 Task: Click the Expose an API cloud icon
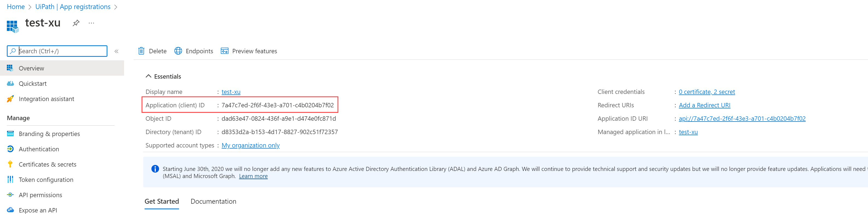pos(10,210)
